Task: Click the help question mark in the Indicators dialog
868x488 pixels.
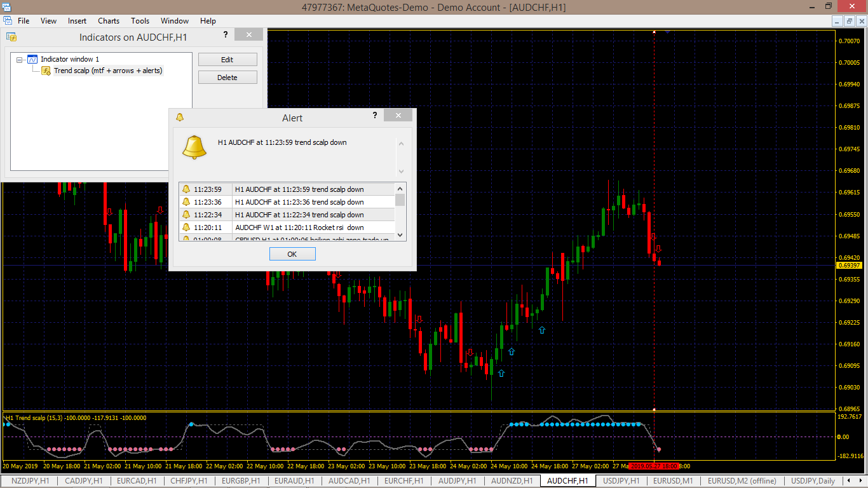Action: [224, 35]
